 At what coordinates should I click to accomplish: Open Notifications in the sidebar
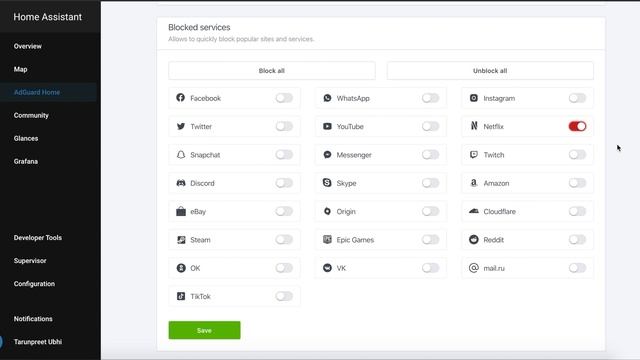[33, 319]
